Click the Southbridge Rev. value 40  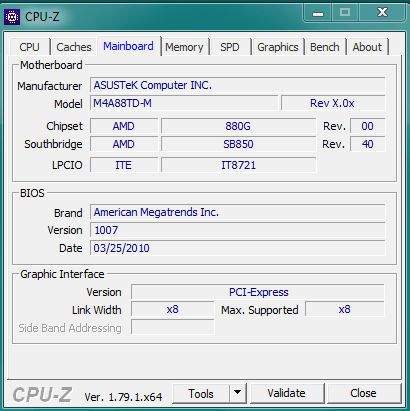click(368, 144)
